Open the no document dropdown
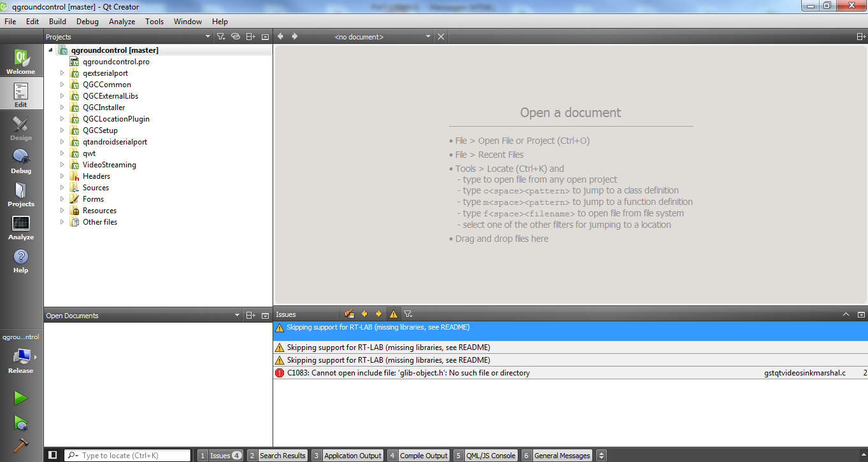 [x=381, y=37]
